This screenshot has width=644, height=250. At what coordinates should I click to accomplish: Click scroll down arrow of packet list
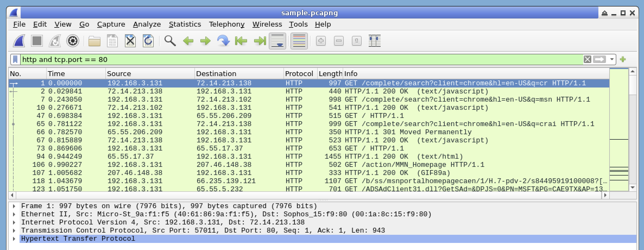point(633,188)
